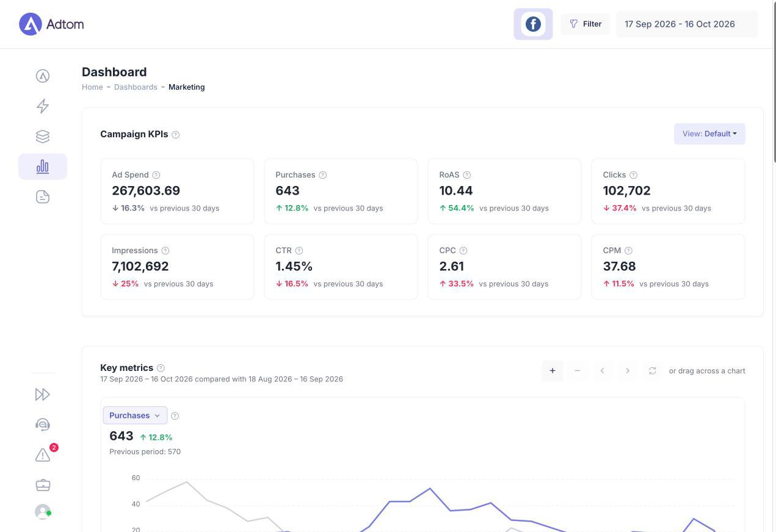Open the sticky note sidebar icon
This screenshot has width=776, height=532.
[43, 196]
